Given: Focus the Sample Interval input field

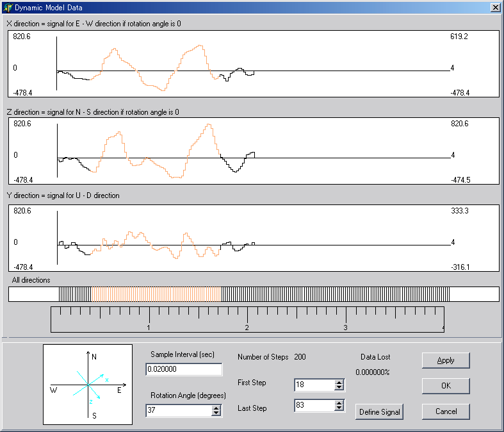Looking at the screenshot, I should 183,369.
